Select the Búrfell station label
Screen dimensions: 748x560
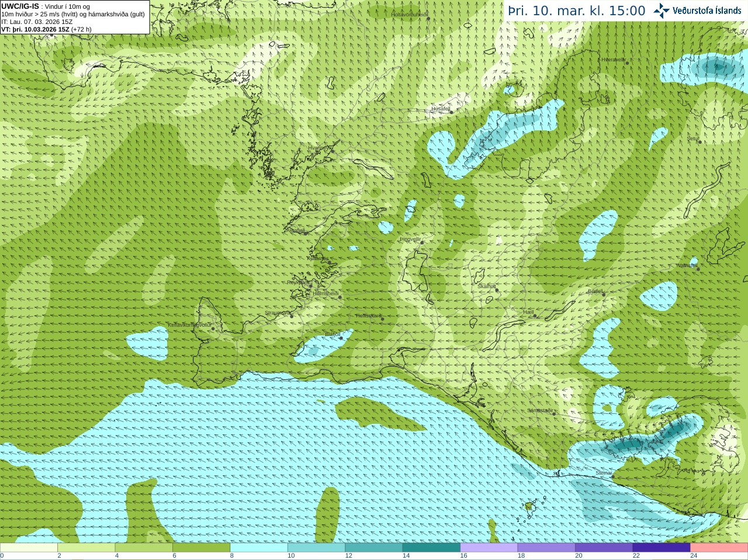click(595, 291)
